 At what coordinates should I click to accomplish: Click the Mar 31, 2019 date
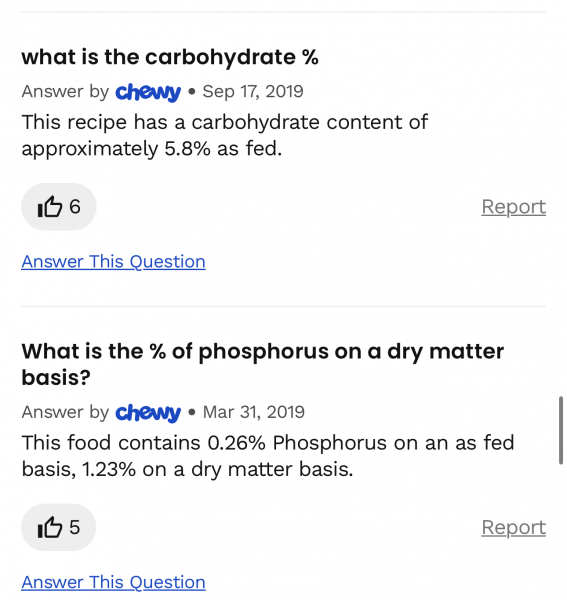pyautogui.click(x=254, y=412)
